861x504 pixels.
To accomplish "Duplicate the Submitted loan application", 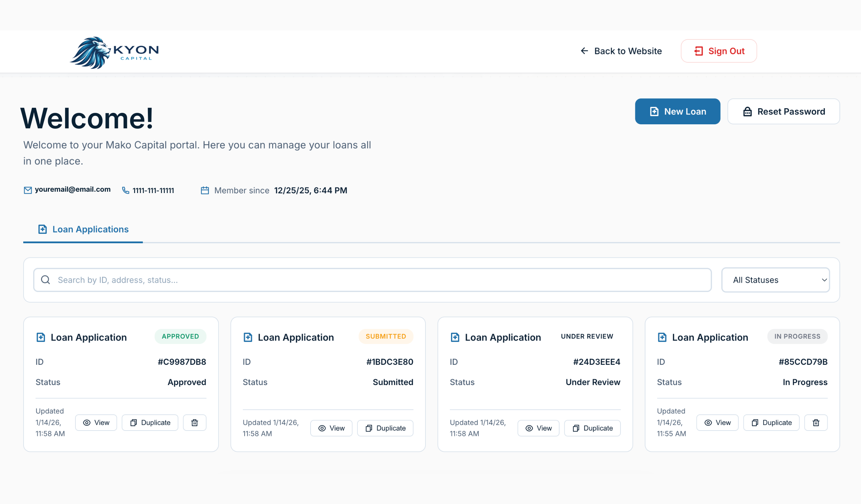I will 385,428.
